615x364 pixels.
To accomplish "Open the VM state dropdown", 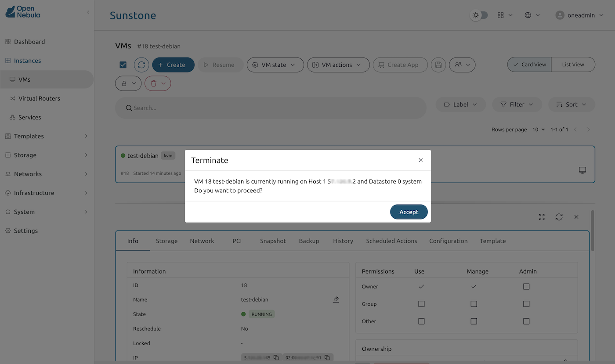I will pos(275,65).
